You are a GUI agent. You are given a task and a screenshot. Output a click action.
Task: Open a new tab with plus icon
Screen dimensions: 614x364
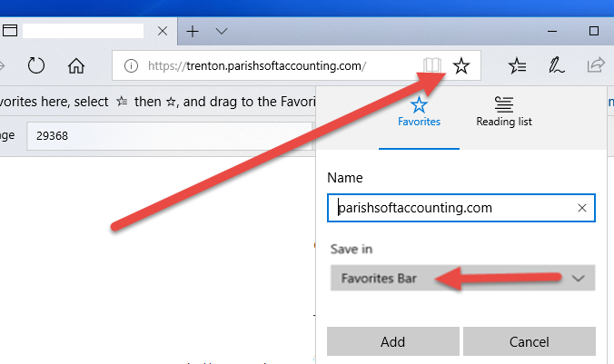point(193,31)
